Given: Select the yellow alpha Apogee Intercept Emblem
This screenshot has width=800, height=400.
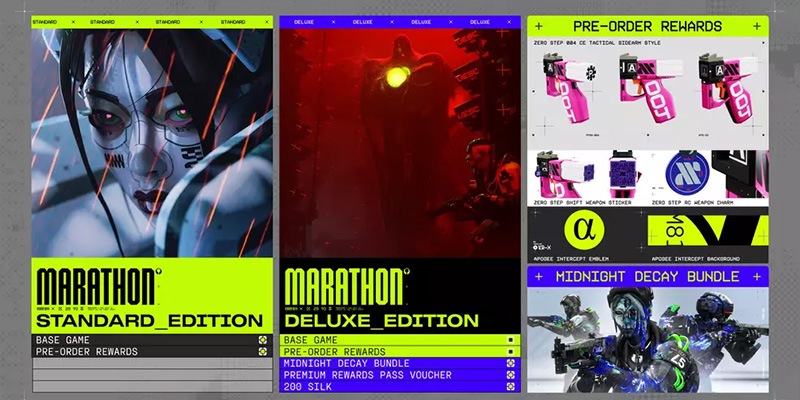Looking at the screenshot, I should coord(584,231).
